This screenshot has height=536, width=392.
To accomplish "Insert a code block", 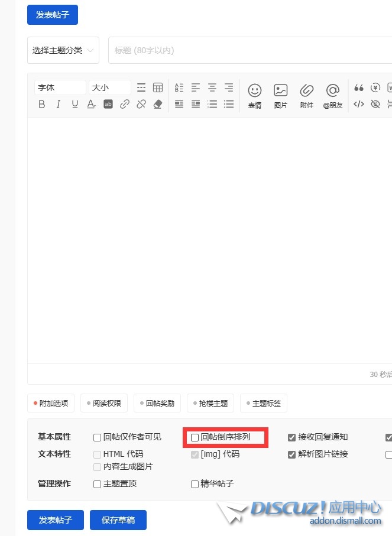I will coord(359,104).
